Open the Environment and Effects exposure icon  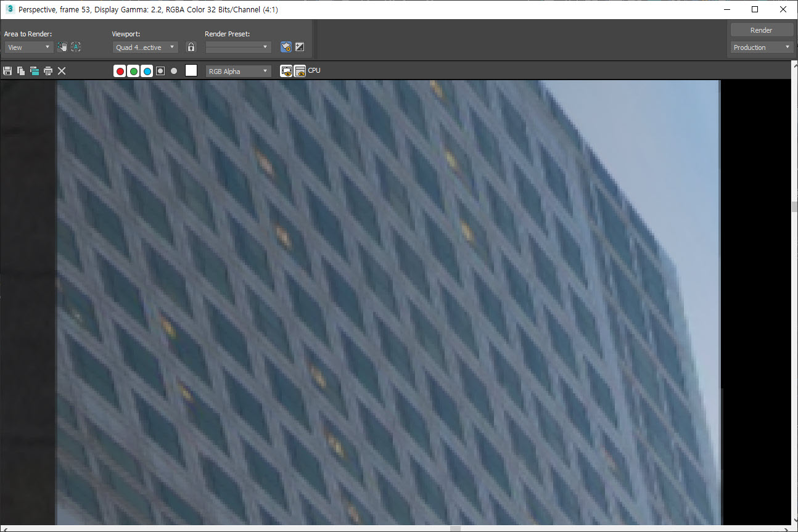tap(300, 47)
